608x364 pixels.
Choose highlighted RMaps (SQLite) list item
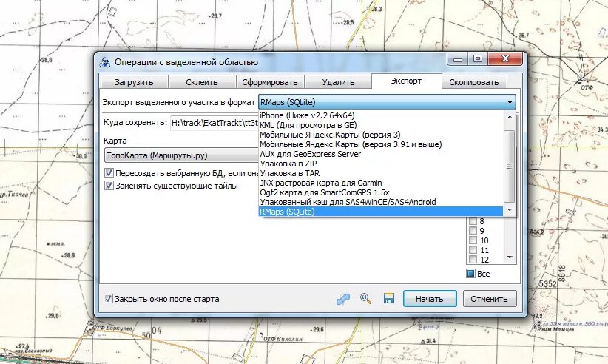[381, 212]
